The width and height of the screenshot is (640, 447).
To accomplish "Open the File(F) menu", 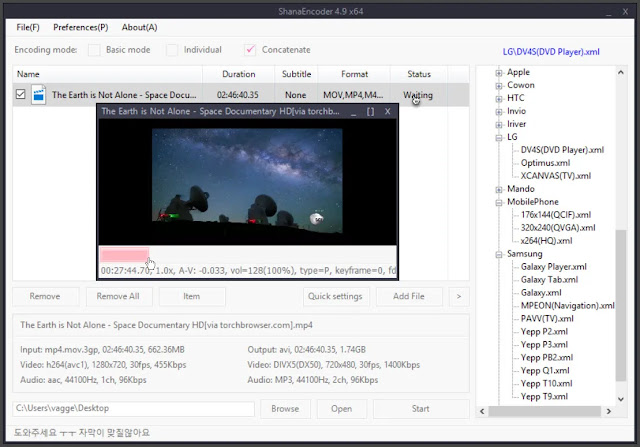I will coord(28,27).
